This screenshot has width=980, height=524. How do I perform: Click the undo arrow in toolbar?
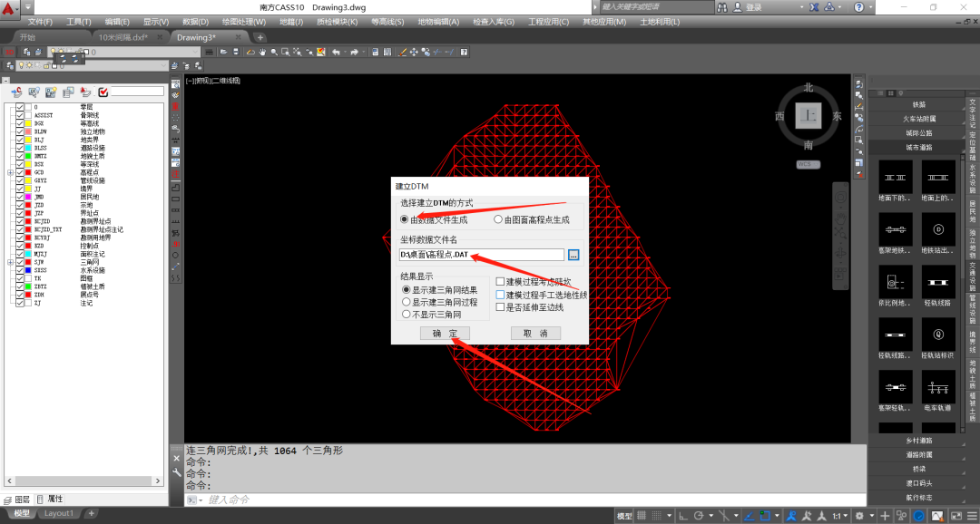tap(336, 52)
